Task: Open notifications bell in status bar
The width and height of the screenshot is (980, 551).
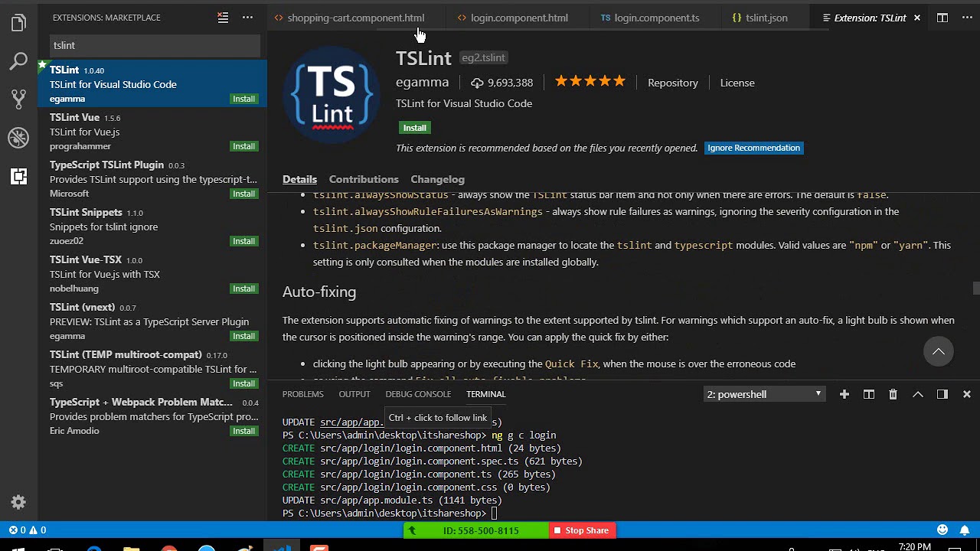Action: [965, 530]
